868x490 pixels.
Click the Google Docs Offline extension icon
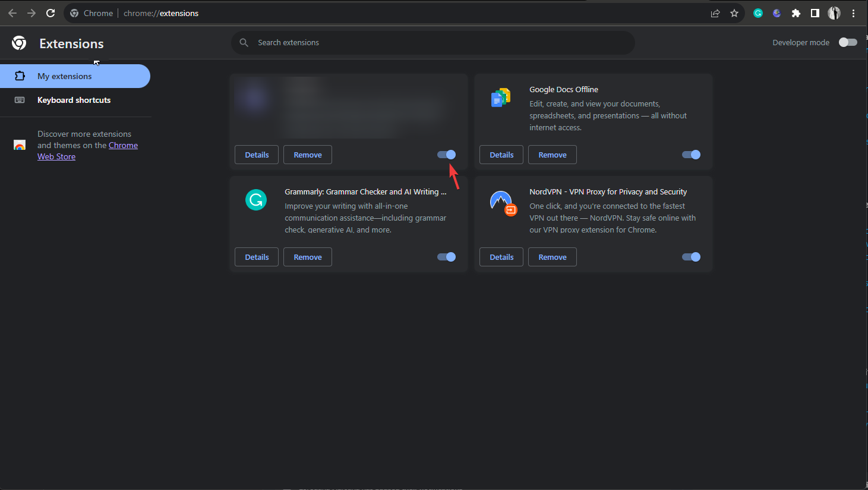pyautogui.click(x=500, y=97)
